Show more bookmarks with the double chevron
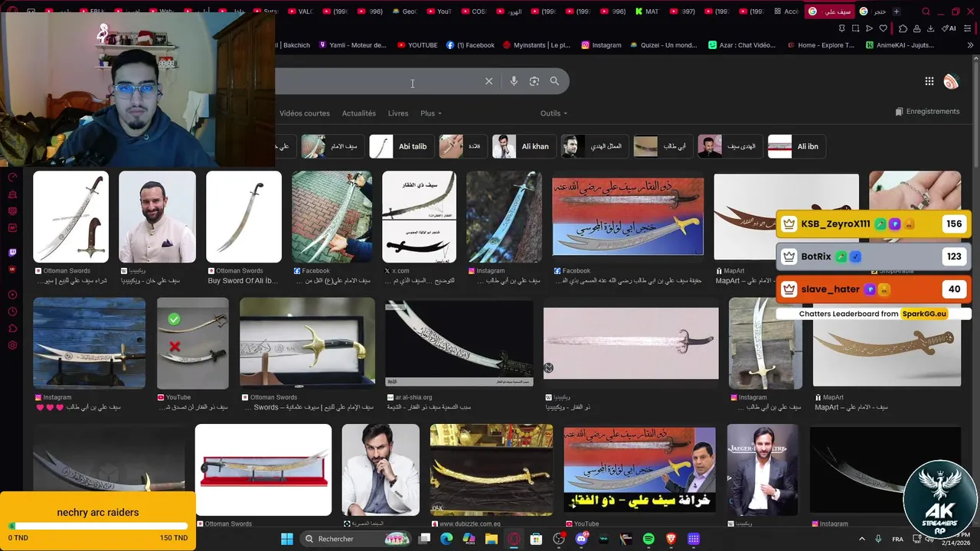The width and height of the screenshot is (980, 551). click(971, 45)
